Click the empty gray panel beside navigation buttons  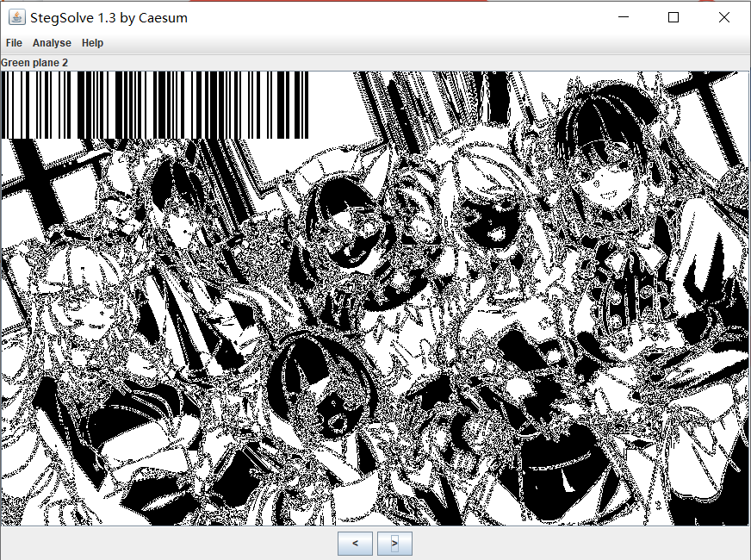172,544
